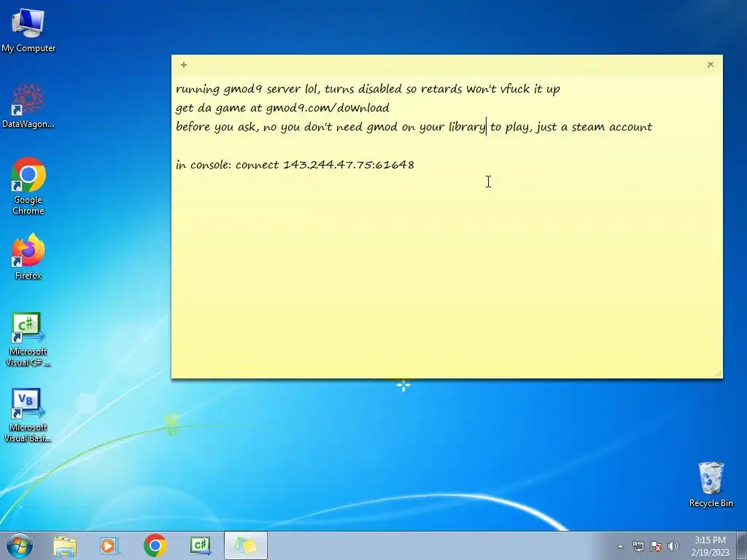This screenshot has width=747, height=560.
Task: Open the DataWagon desktop shortcut
Action: (x=28, y=106)
